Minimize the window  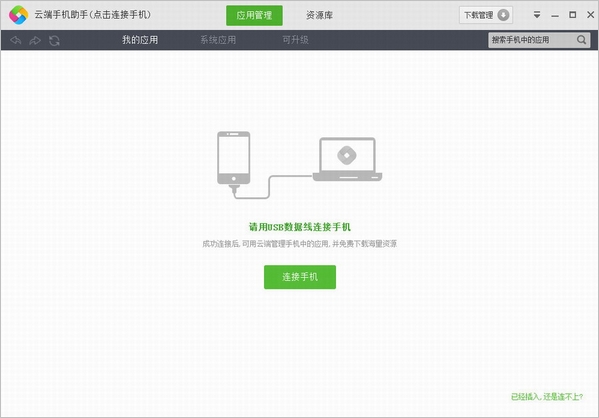pyautogui.click(x=555, y=16)
